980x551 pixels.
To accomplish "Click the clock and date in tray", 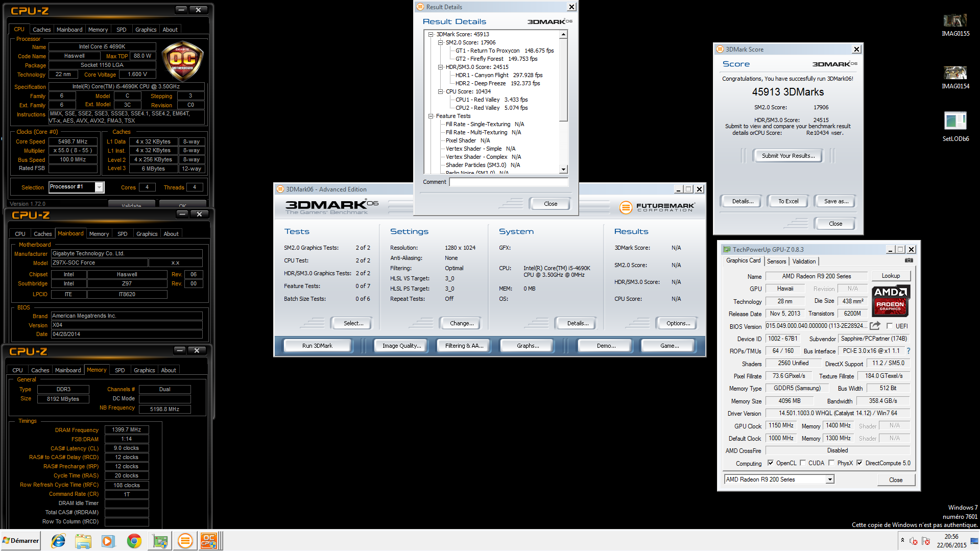I will pyautogui.click(x=951, y=541).
